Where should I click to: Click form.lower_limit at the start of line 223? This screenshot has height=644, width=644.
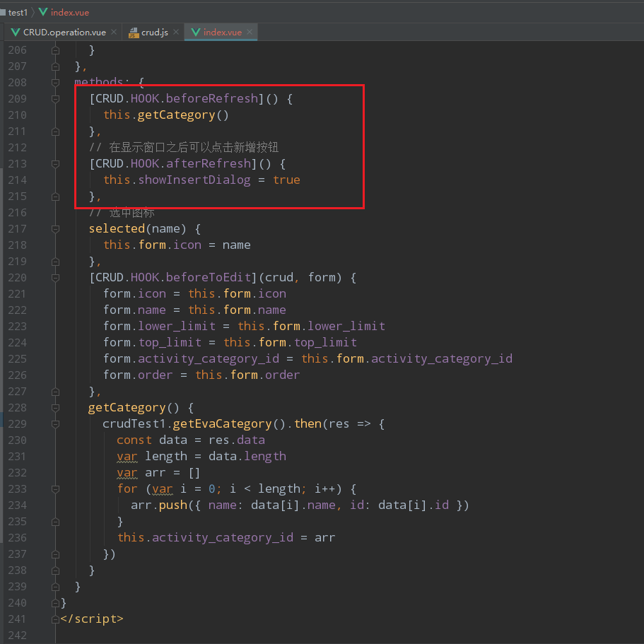click(x=159, y=327)
